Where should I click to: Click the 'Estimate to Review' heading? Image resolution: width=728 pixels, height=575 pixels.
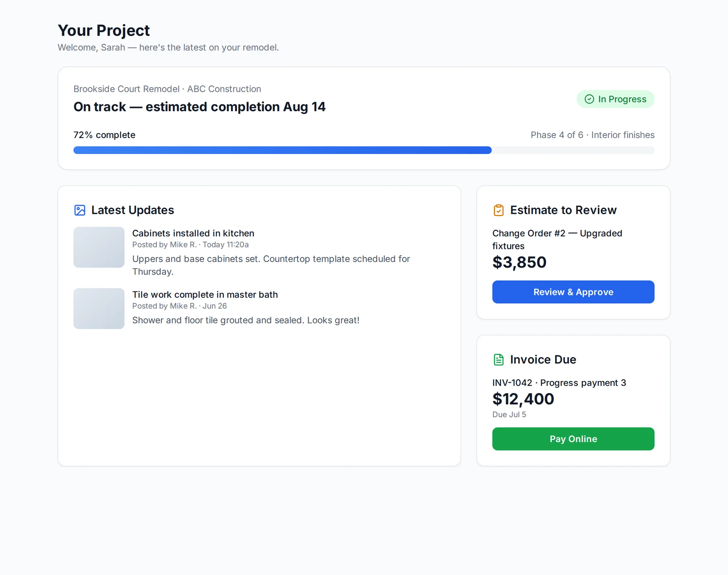[563, 210]
